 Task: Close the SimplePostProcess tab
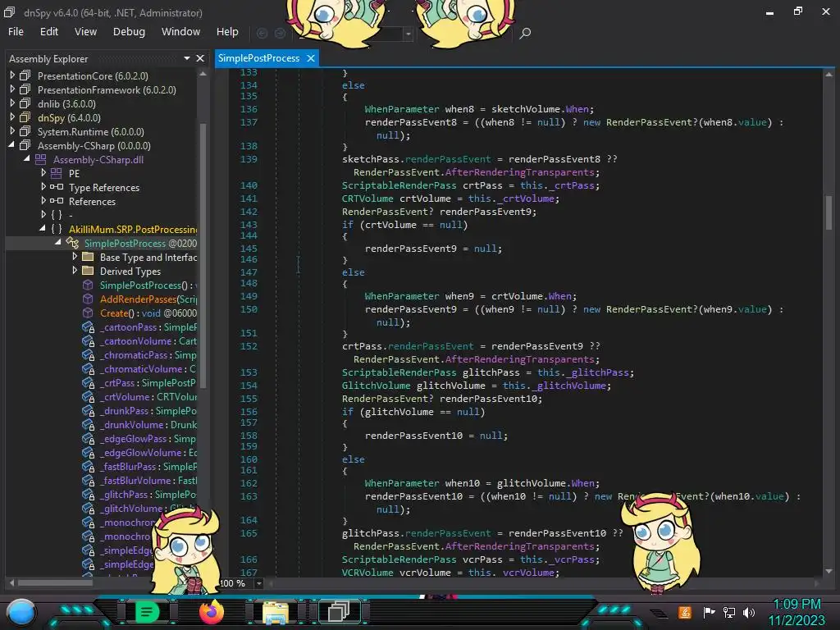[x=311, y=58]
